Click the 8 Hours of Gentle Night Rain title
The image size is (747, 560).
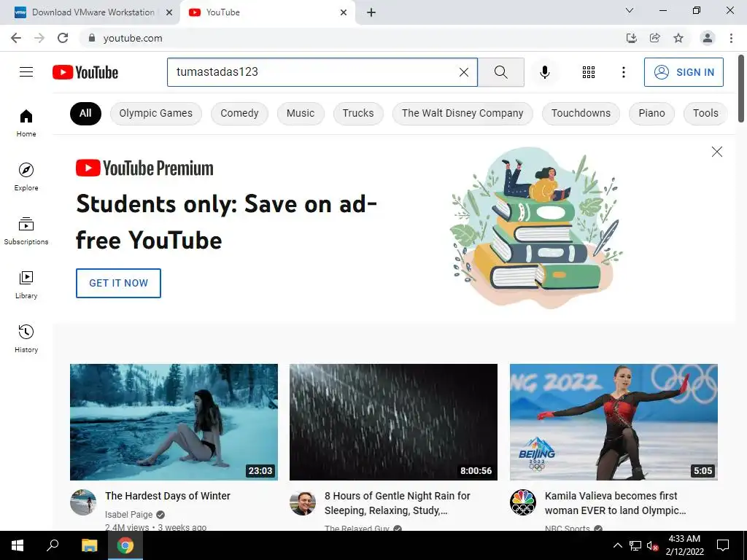coord(398,503)
